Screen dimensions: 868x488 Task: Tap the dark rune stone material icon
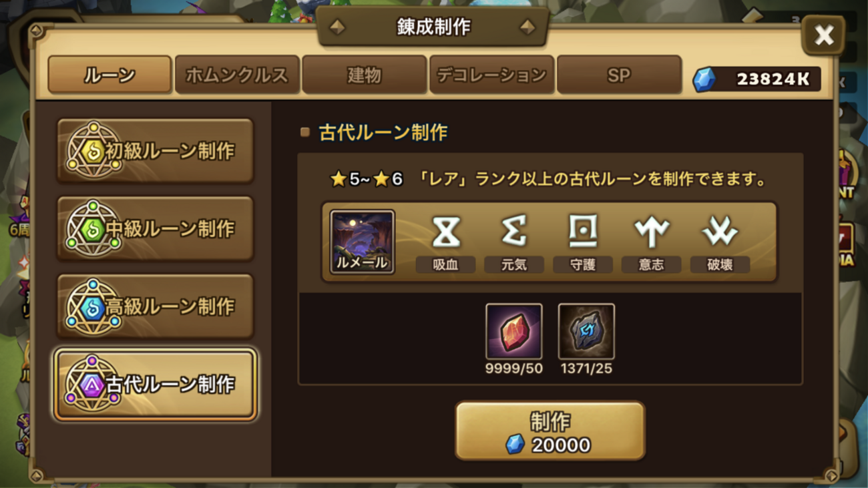(586, 332)
